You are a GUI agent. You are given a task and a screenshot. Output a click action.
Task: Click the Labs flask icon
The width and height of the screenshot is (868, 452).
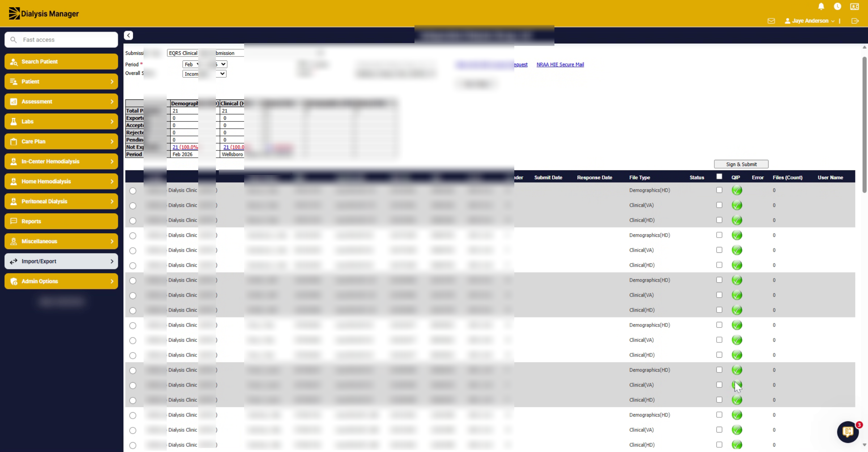pos(14,121)
